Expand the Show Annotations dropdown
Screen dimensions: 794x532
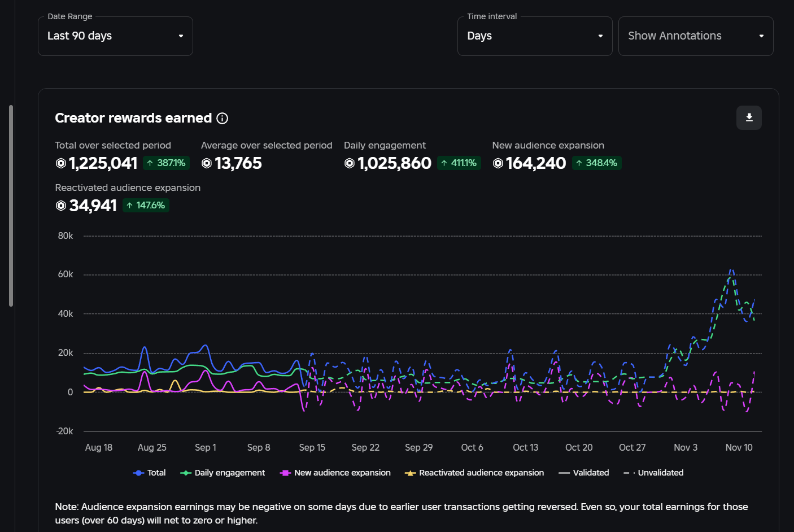[x=696, y=36]
